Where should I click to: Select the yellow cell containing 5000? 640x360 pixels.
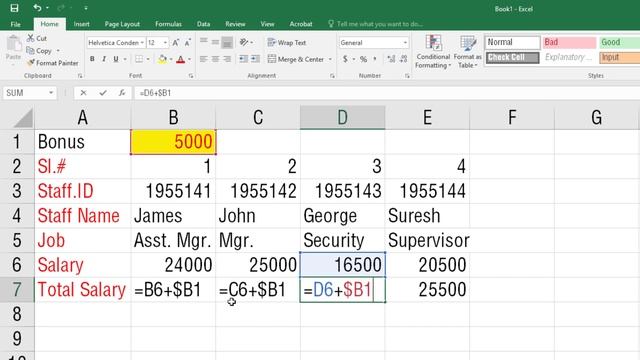[x=173, y=142]
